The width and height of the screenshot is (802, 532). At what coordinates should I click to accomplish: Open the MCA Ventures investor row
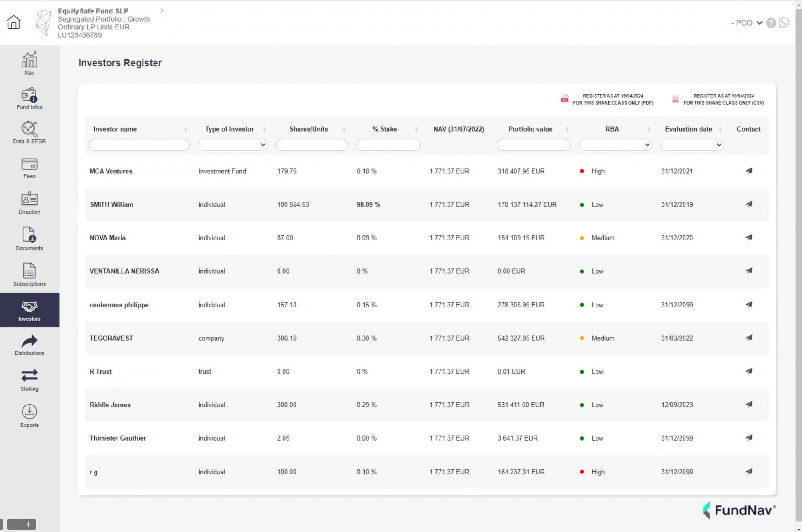click(x=427, y=171)
